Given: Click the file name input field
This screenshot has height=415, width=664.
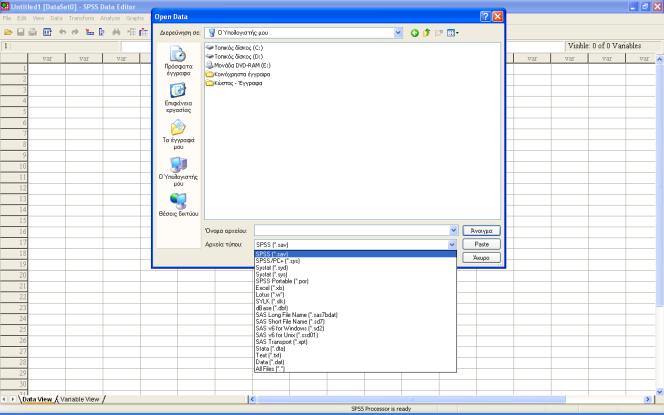Looking at the screenshot, I should (x=351, y=230).
